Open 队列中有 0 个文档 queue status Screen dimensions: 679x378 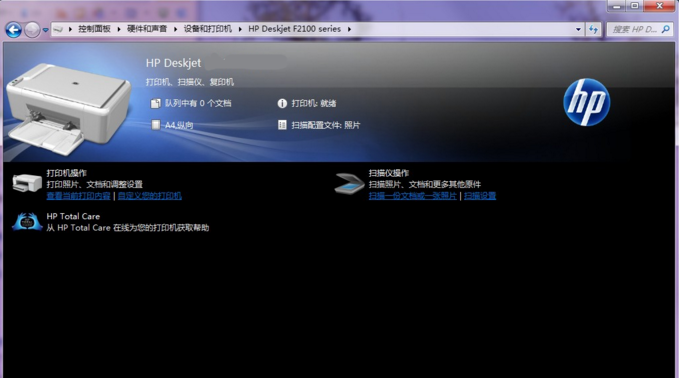pyautogui.click(x=198, y=103)
